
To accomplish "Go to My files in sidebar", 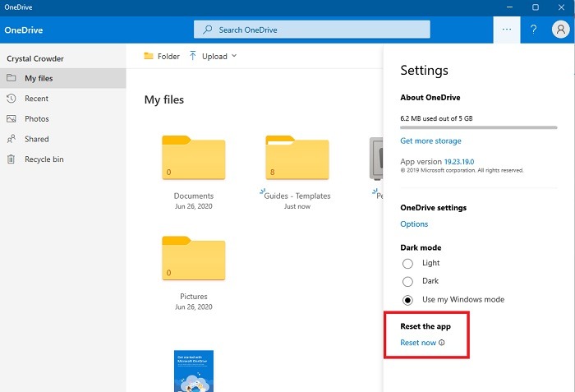I will (x=63, y=78).
